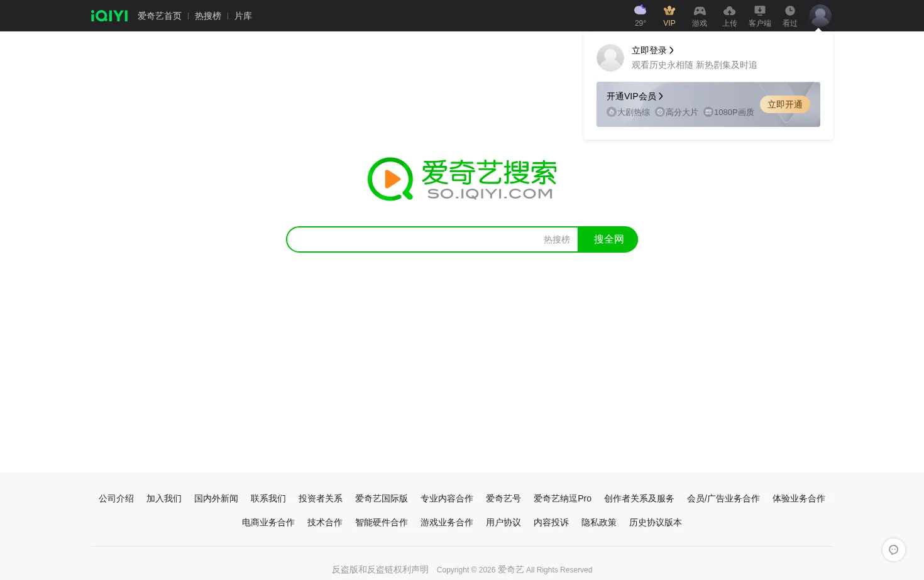924x580 pixels.
Task: Click the user avatar in header
Action: pos(820,16)
